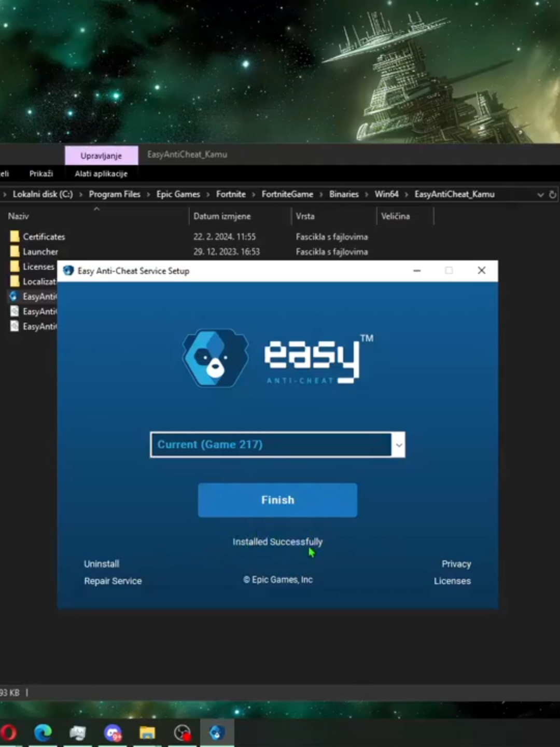Navigate to Epic Games breadcrumb
Image resolution: width=560 pixels, height=747 pixels.
[x=178, y=194]
